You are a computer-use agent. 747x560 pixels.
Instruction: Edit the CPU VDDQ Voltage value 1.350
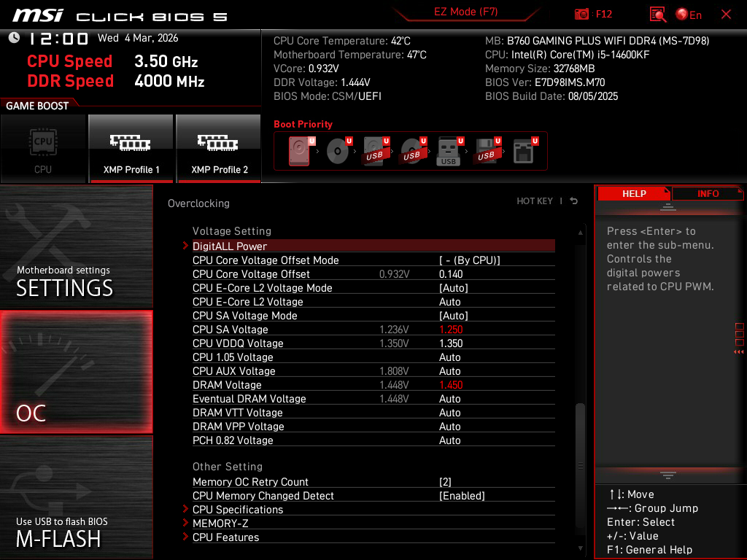(x=451, y=343)
